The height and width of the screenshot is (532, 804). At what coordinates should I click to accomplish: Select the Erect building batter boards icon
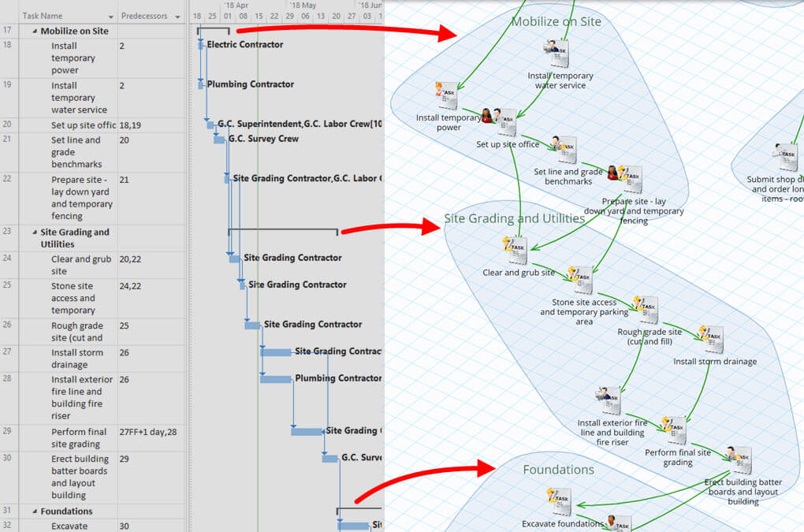point(739,459)
